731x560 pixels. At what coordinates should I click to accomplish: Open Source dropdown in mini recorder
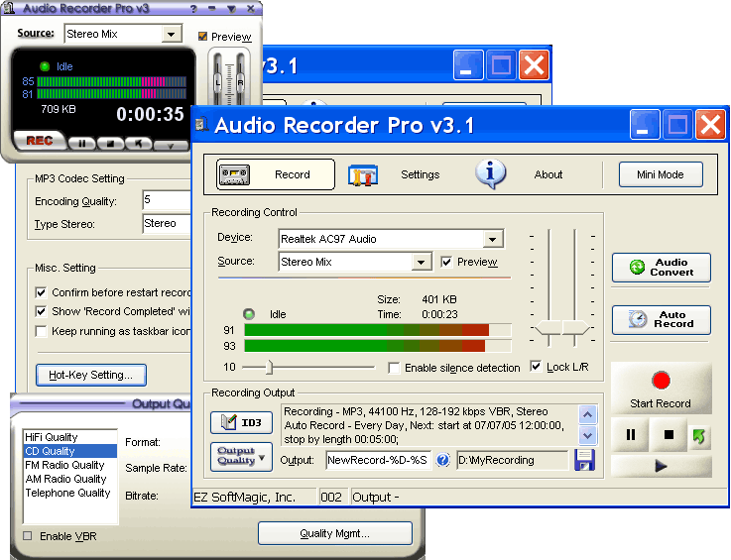click(x=171, y=34)
